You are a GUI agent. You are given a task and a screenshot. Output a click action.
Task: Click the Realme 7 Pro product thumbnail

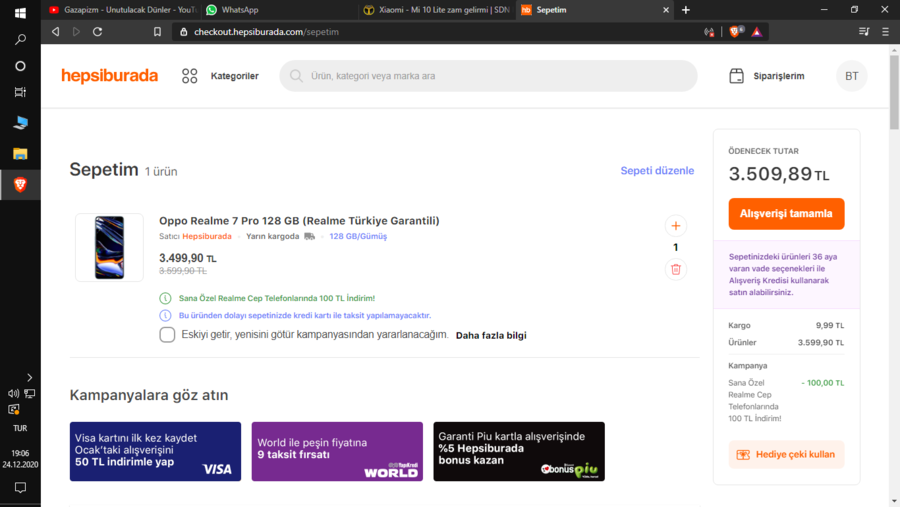point(110,247)
